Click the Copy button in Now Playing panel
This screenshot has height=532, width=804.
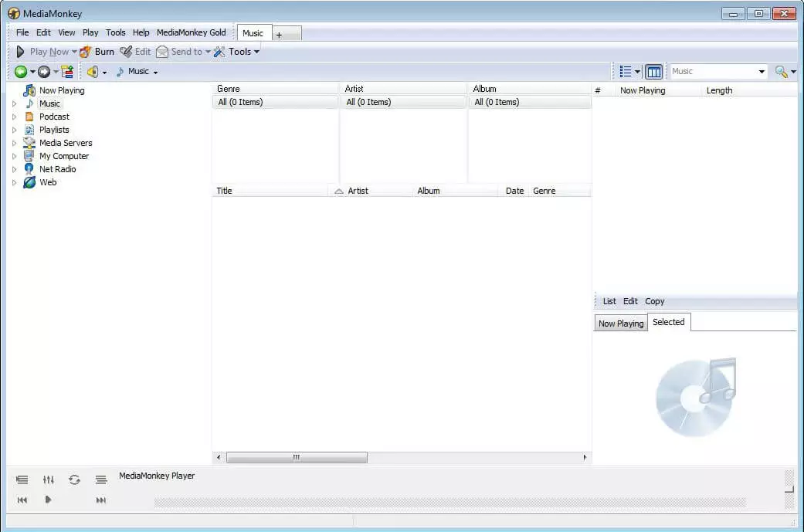click(654, 301)
